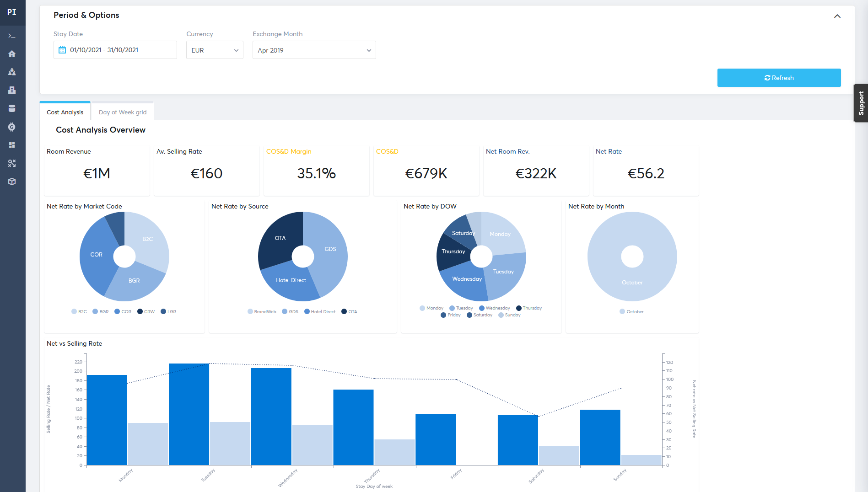This screenshot has height=492, width=868.
Task: Toggle the Friday legend item in DOW chart
Action: pos(451,315)
